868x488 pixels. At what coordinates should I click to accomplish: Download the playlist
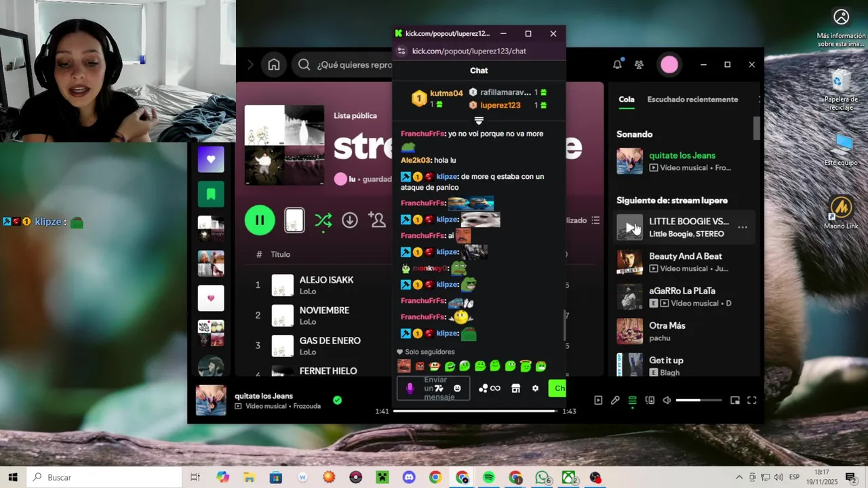click(350, 220)
